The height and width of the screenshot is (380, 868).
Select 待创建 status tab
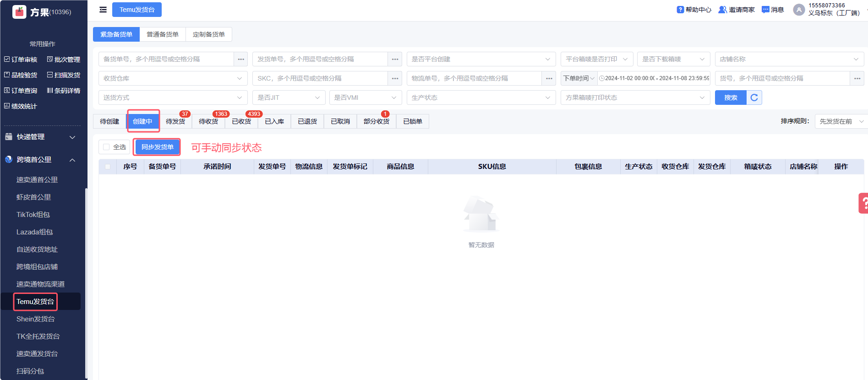(x=109, y=121)
